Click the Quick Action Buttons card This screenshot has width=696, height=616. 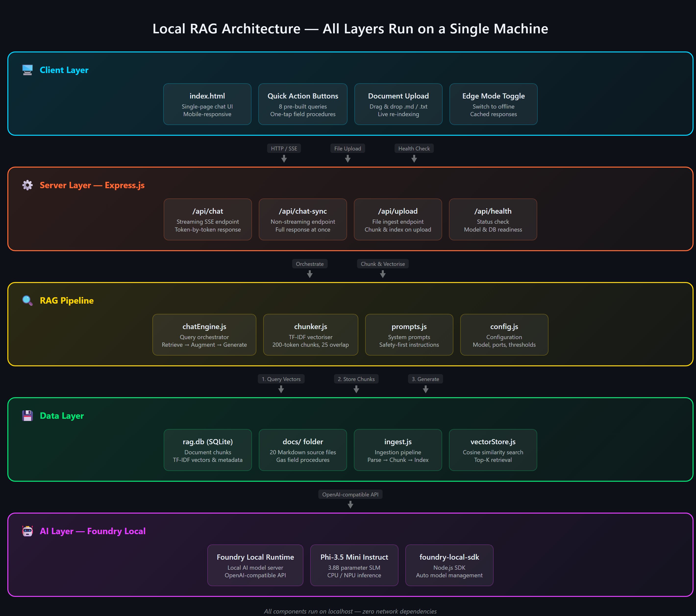pos(302,104)
